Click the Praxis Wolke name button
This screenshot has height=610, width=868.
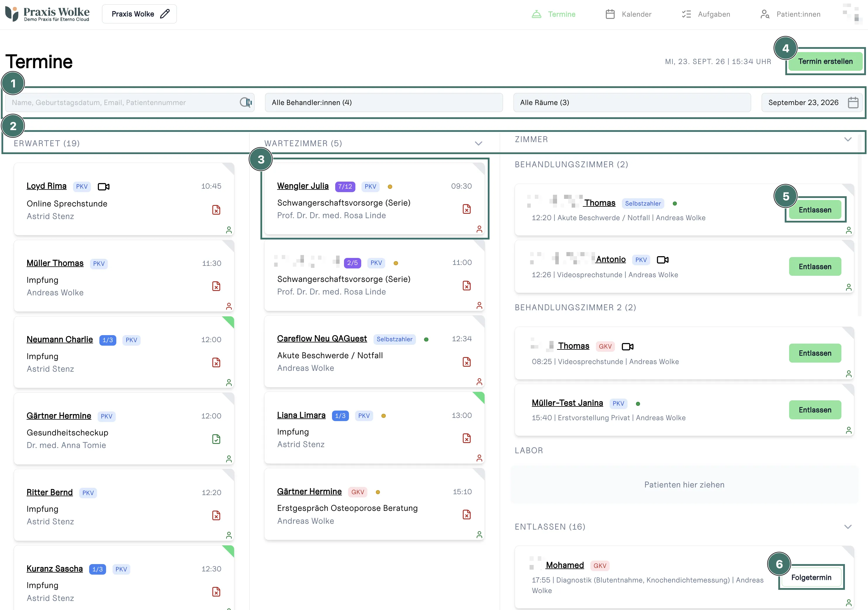click(139, 14)
